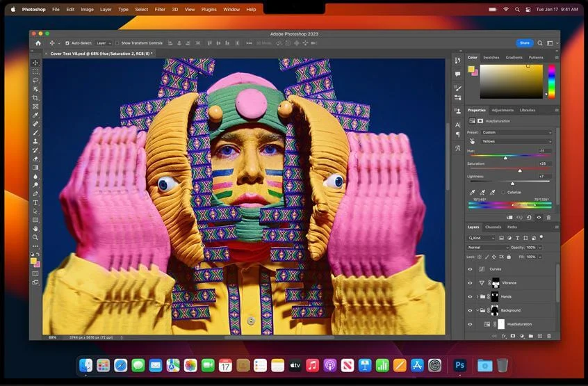Expand the Hands group
The image size is (588, 386).
pyautogui.click(x=477, y=297)
